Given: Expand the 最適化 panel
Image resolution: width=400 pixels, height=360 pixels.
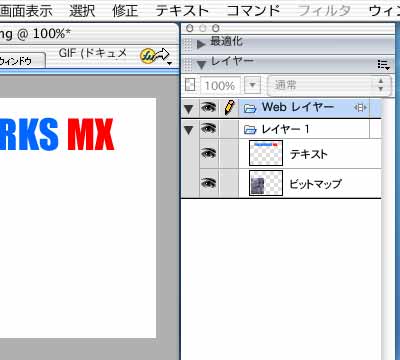Looking at the screenshot, I should coord(201,44).
